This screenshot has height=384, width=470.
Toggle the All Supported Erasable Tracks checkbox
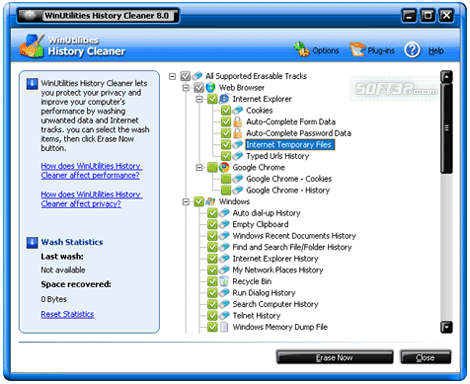pyautogui.click(x=185, y=76)
